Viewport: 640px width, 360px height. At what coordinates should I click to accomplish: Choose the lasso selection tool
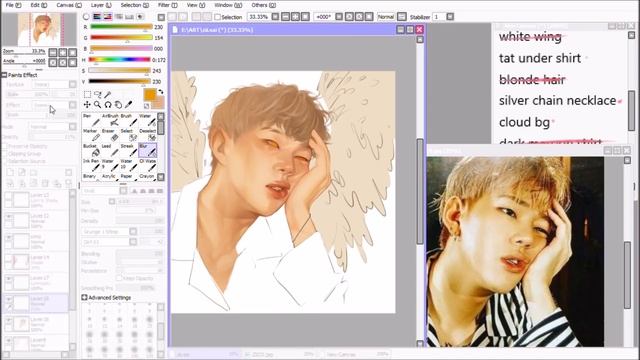tap(98, 94)
